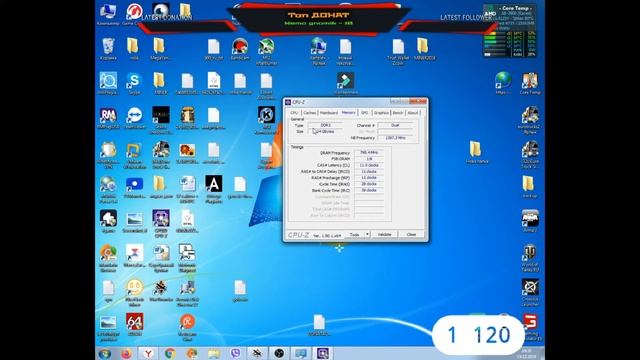
Task: Click the Validate button
Action: [x=384, y=235]
